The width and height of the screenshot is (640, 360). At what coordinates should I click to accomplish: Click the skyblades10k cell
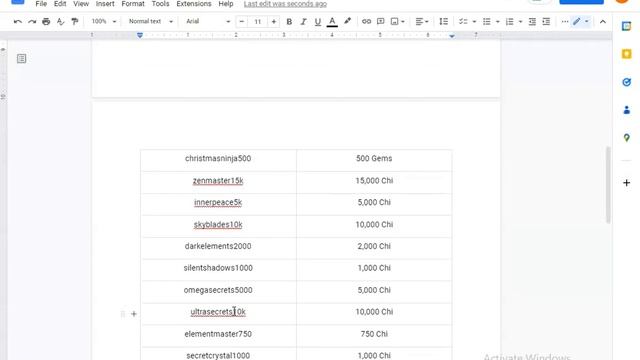(218, 226)
